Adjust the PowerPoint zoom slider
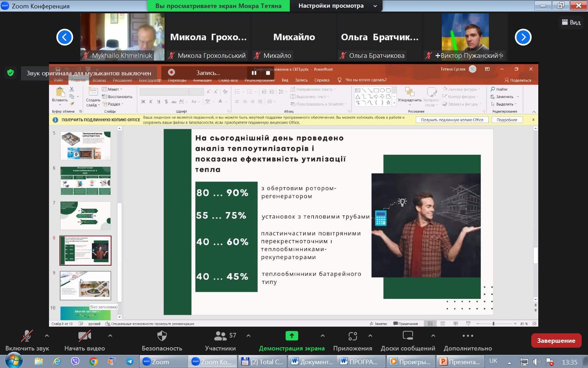588x368 pixels. [x=493, y=323]
